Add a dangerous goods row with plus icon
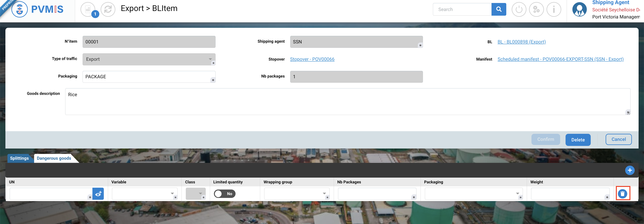Screen dimensions: 644x224 point(629,171)
